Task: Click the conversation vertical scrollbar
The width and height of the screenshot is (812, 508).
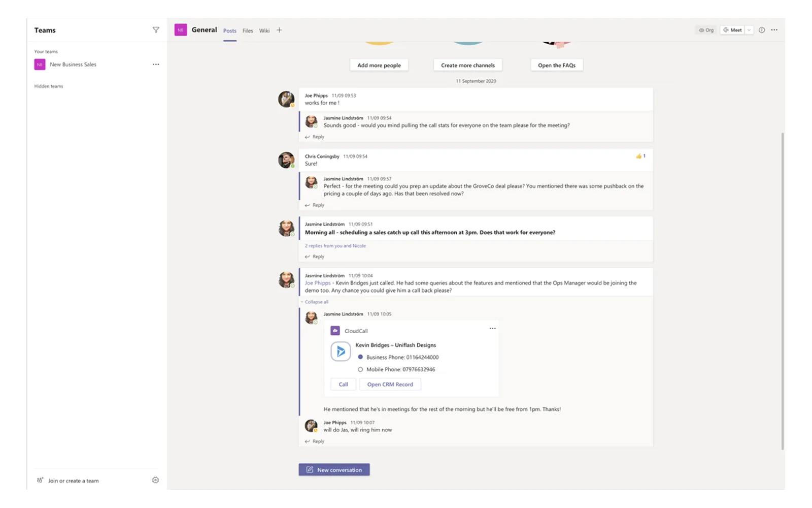Action: click(x=783, y=291)
